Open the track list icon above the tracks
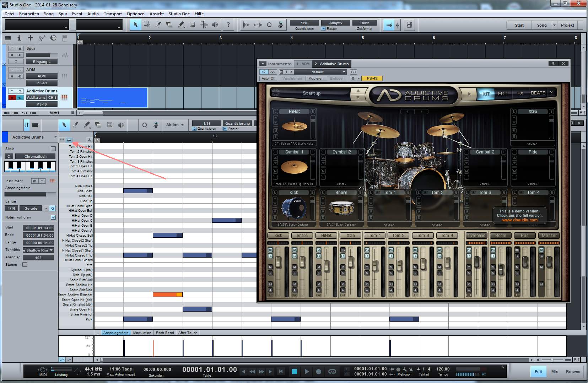Screen dimensions: 588x383 click(x=8, y=38)
